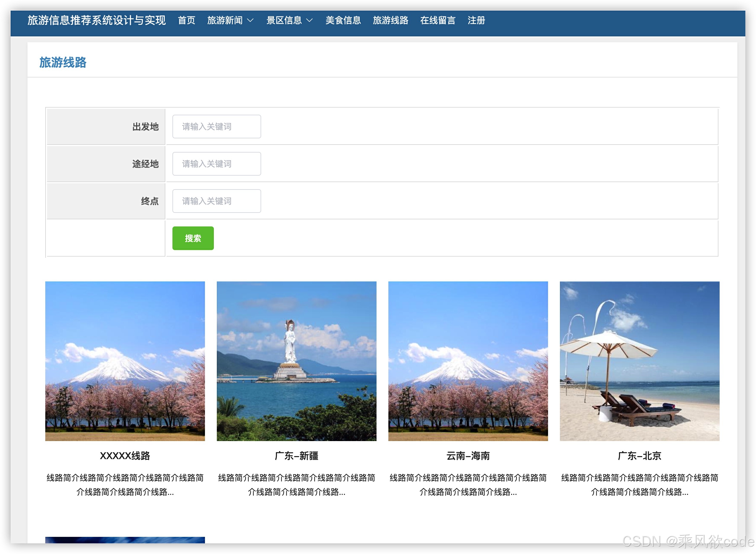The height and width of the screenshot is (554, 756).
Task: Click the 途经地 keyword input field
Action: pos(217,164)
